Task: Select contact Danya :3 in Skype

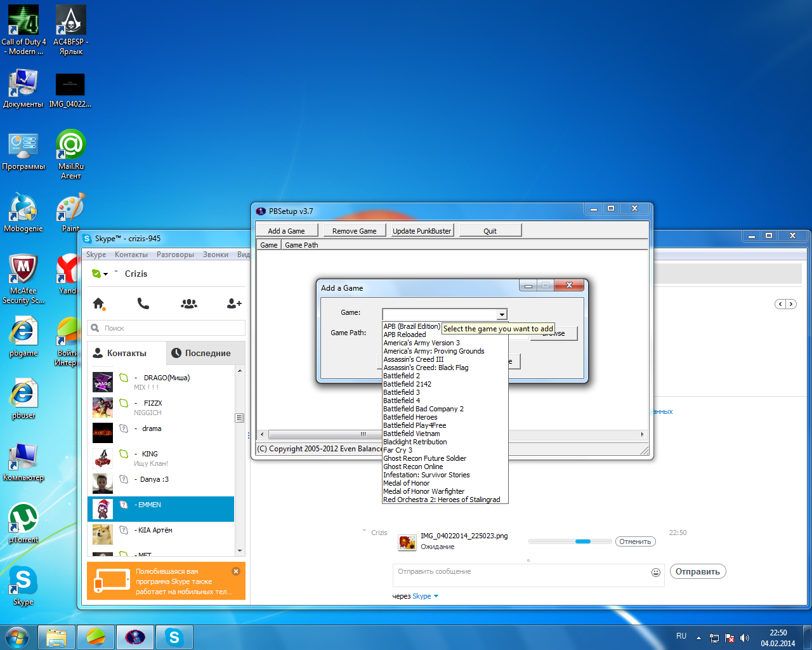Action: (x=161, y=484)
